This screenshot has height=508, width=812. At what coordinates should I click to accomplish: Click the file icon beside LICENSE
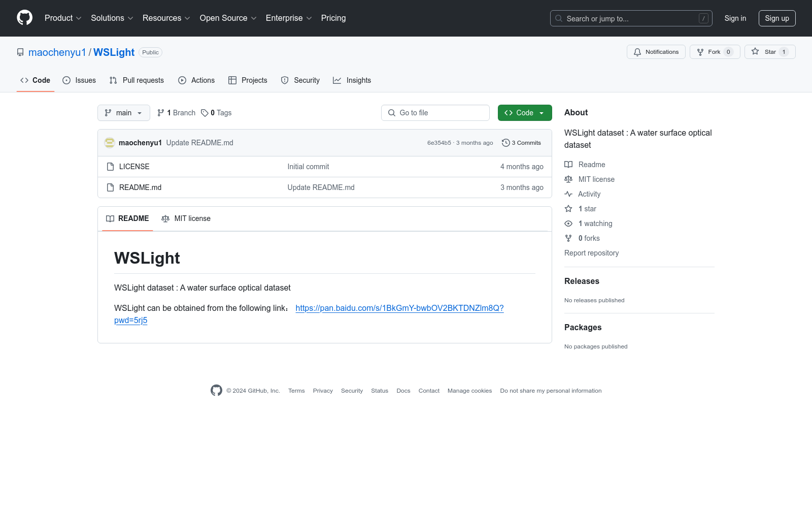point(110,167)
